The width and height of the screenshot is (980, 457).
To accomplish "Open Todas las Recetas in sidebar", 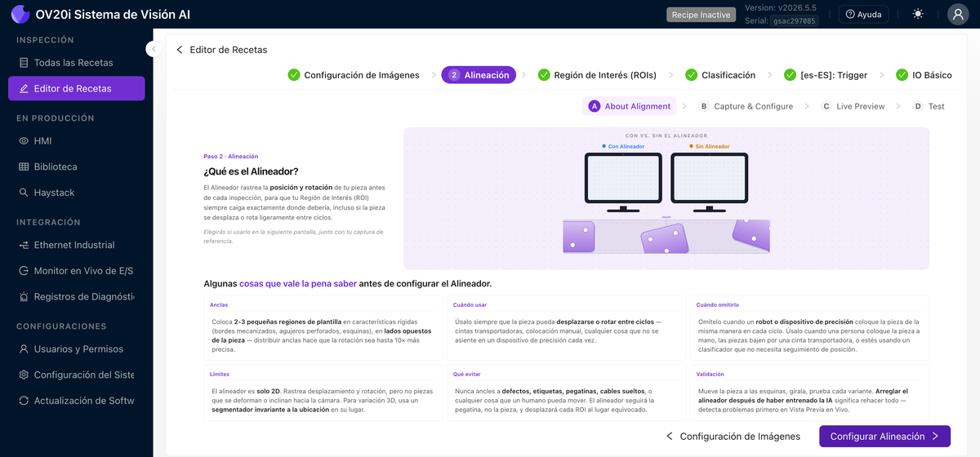I will (x=77, y=63).
